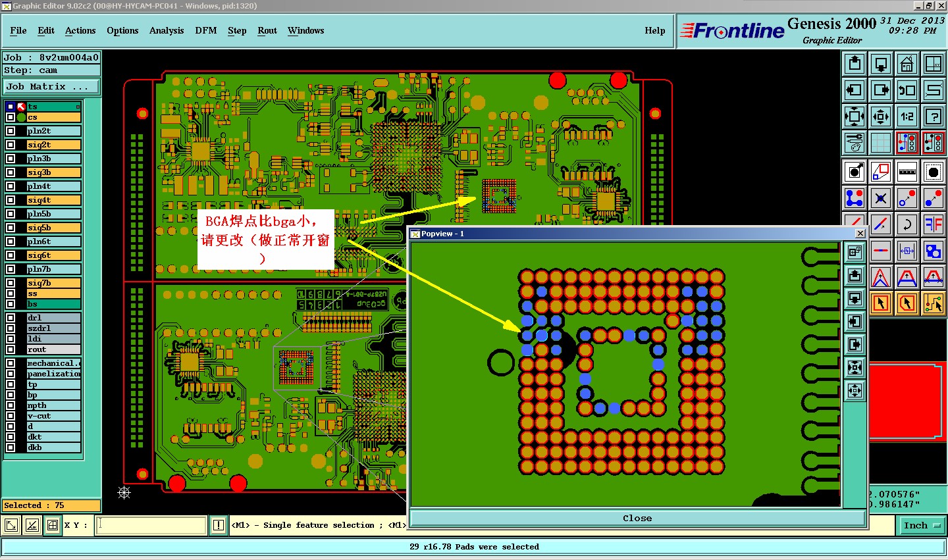Open the Edit menu
The image size is (948, 560).
click(x=46, y=30)
